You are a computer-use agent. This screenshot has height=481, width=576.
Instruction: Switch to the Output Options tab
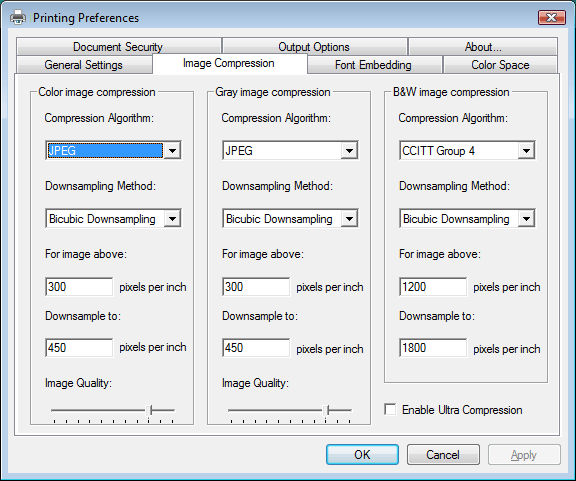(314, 47)
